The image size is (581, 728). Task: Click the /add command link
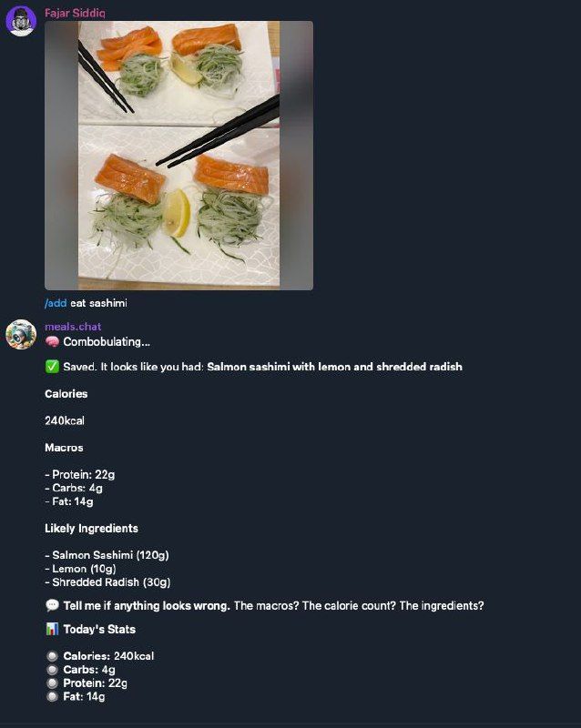coord(56,303)
